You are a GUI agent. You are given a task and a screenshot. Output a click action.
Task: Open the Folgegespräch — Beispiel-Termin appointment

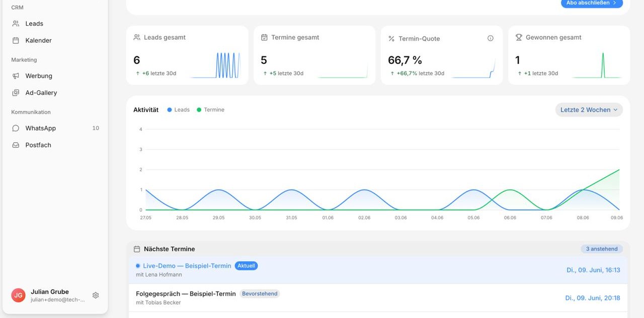pos(378,298)
